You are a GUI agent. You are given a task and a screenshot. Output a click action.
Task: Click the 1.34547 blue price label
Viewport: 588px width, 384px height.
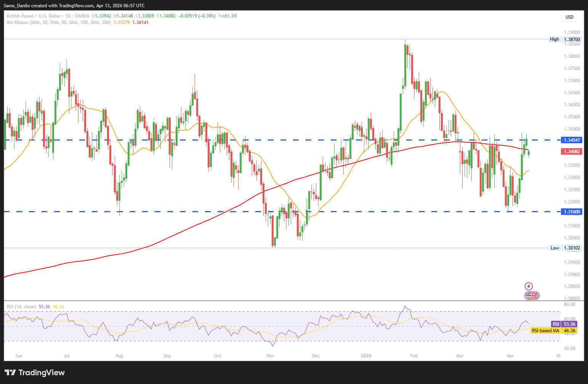point(572,140)
